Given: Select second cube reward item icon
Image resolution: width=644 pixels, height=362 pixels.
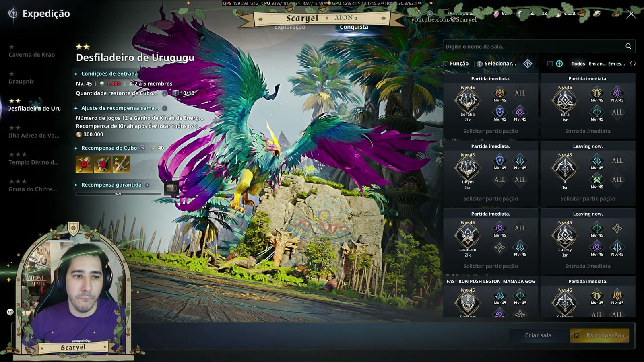Looking at the screenshot, I should (102, 164).
